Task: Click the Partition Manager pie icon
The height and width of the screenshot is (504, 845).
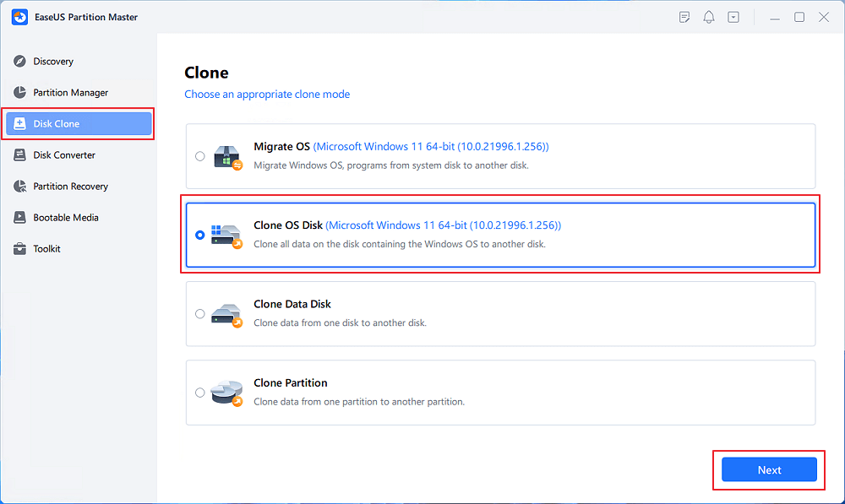Action: pos(20,93)
